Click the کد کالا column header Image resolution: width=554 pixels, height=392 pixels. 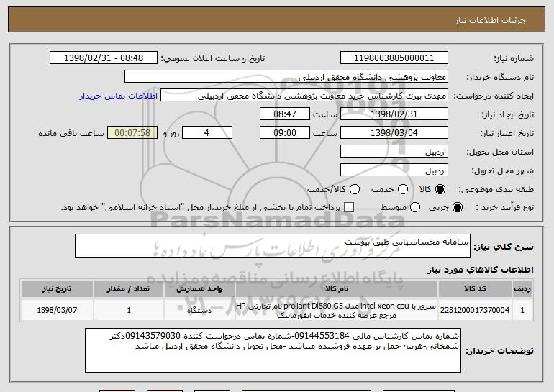click(x=475, y=289)
